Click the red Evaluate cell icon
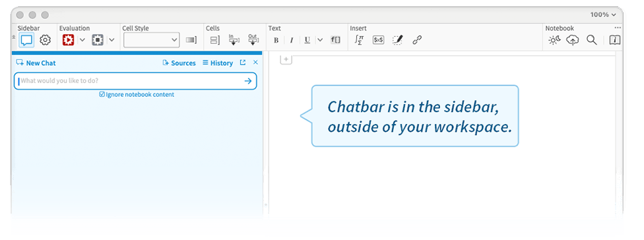644x240 pixels. tap(68, 40)
